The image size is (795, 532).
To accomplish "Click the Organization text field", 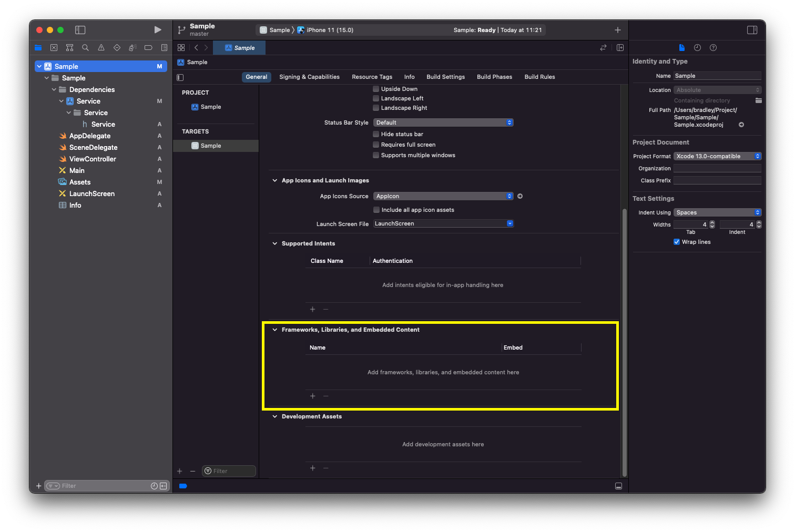I will (717, 168).
